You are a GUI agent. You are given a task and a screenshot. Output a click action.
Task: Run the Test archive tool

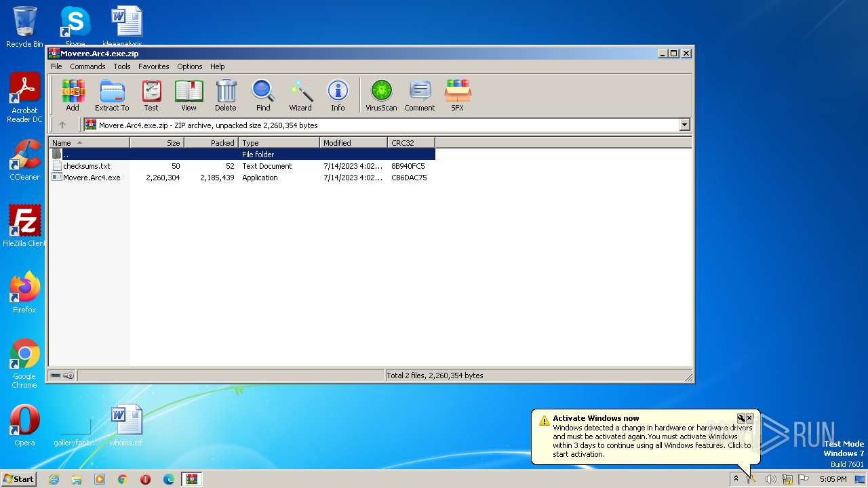click(x=151, y=95)
